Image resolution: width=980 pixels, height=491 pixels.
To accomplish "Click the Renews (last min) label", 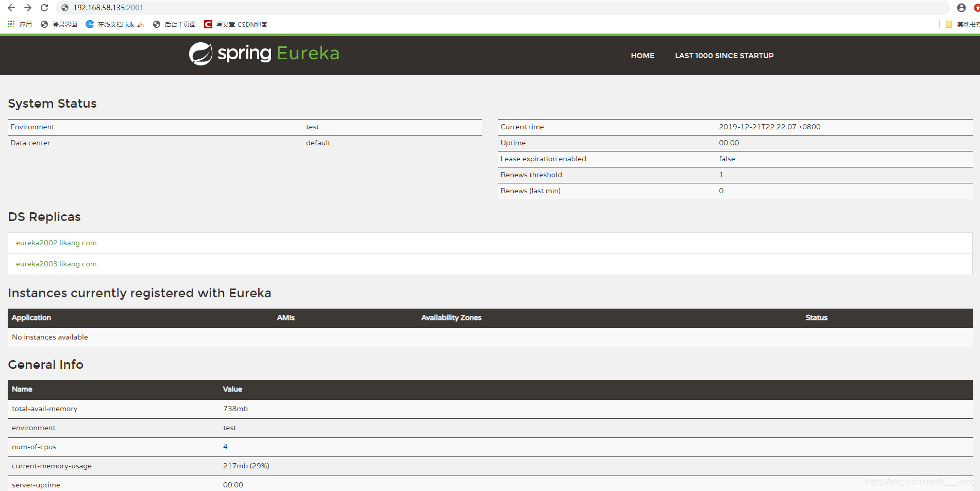I will pyautogui.click(x=530, y=191).
